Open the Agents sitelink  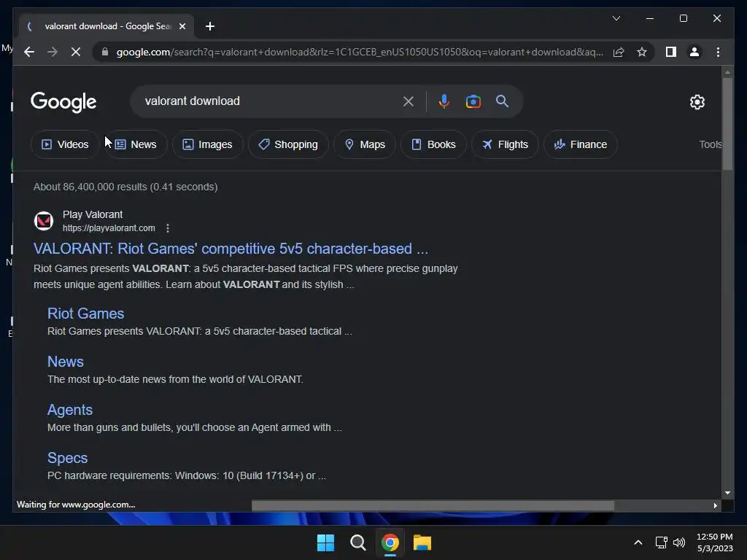(x=70, y=410)
